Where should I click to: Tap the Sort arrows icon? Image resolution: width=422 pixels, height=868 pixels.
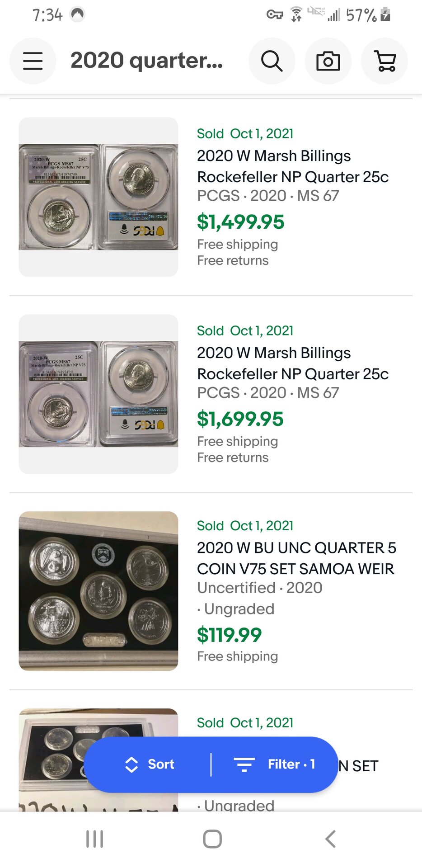click(x=131, y=764)
